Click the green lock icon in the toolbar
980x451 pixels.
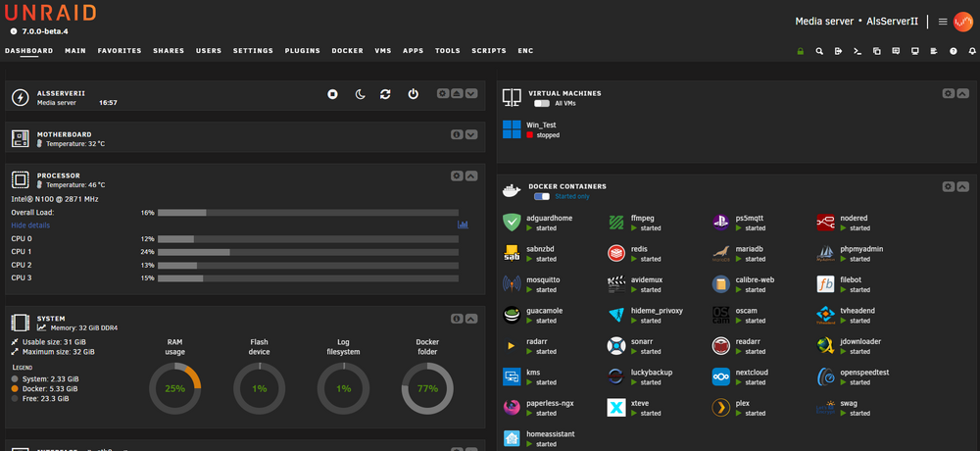[800, 51]
